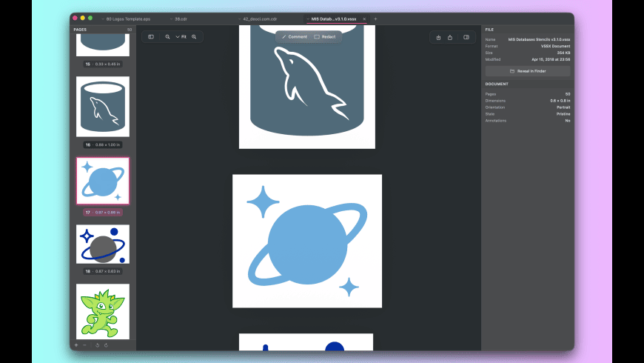Image resolution: width=644 pixels, height=363 pixels.
Task: Click the blue planet page in main view
Action: [x=306, y=241]
